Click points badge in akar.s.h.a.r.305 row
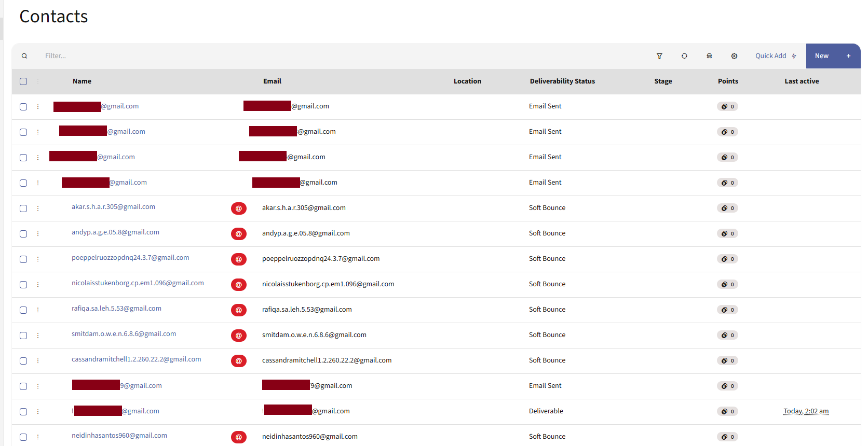The height and width of the screenshot is (446, 868). [x=727, y=208]
